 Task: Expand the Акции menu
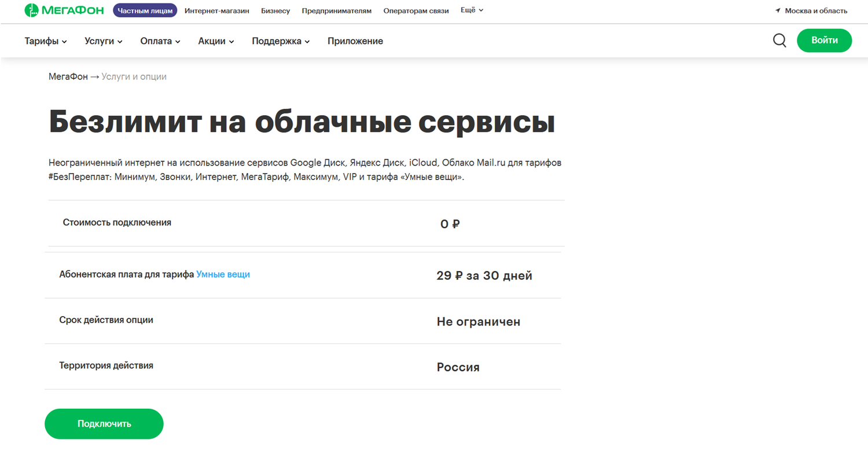click(x=216, y=41)
